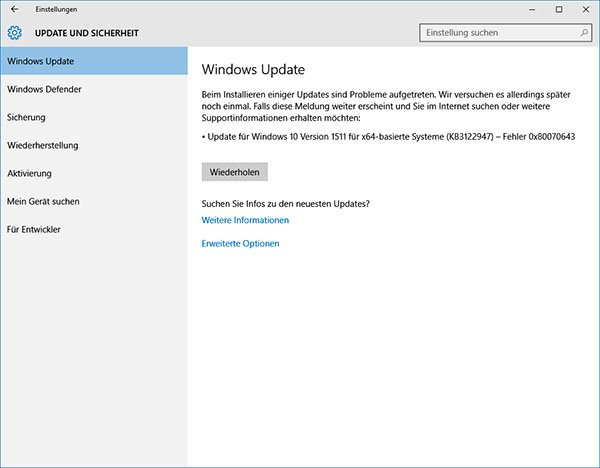Go back using the arrow icon
This screenshot has width=600, height=468.
pyautogui.click(x=13, y=9)
